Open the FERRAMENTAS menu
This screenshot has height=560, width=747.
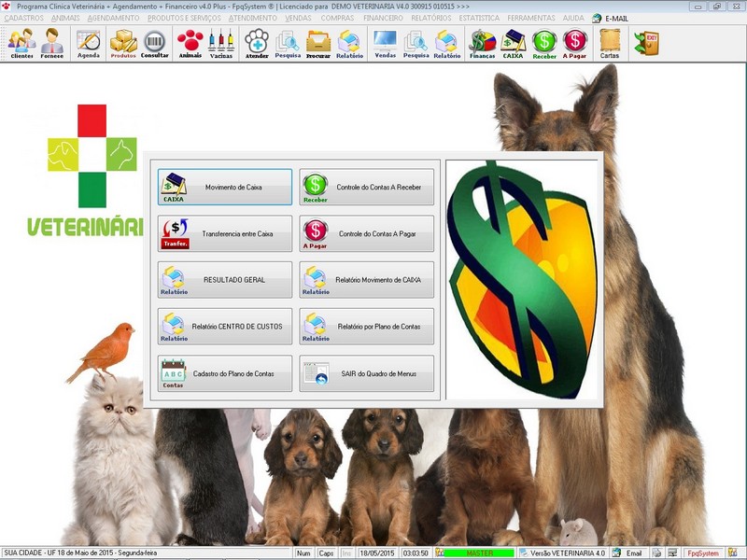point(531,18)
